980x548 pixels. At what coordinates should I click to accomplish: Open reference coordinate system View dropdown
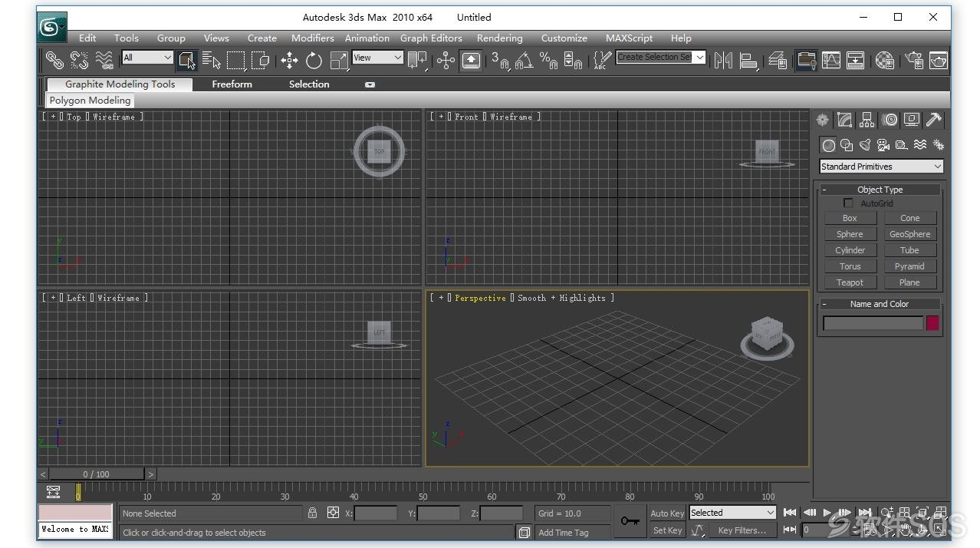[377, 58]
